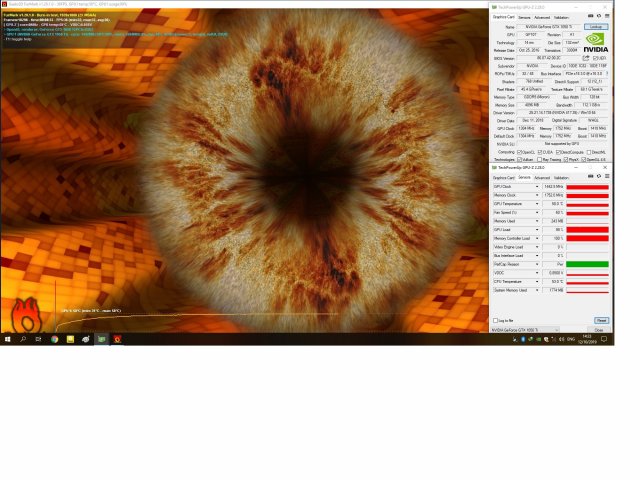The height and width of the screenshot is (480, 640).
Task: Open the Chrome icon in the taskbar
Action: pos(54,339)
